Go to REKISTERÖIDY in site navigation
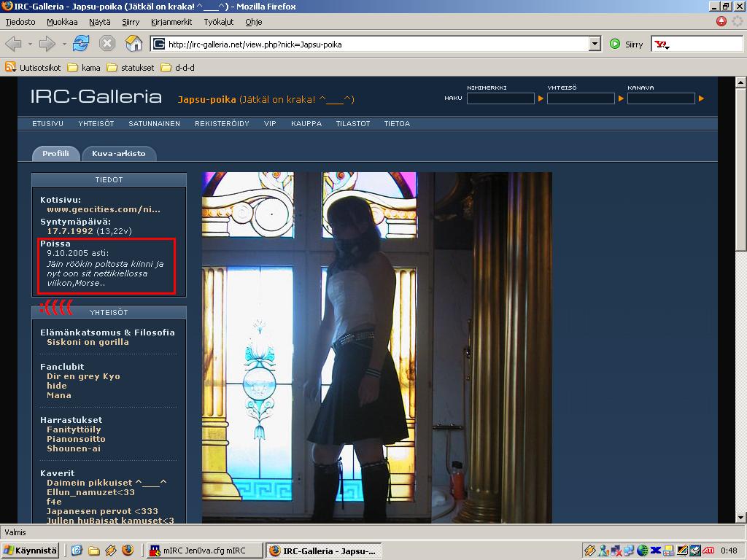Image resolution: width=747 pixels, height=560 pixels. [222, 123]
